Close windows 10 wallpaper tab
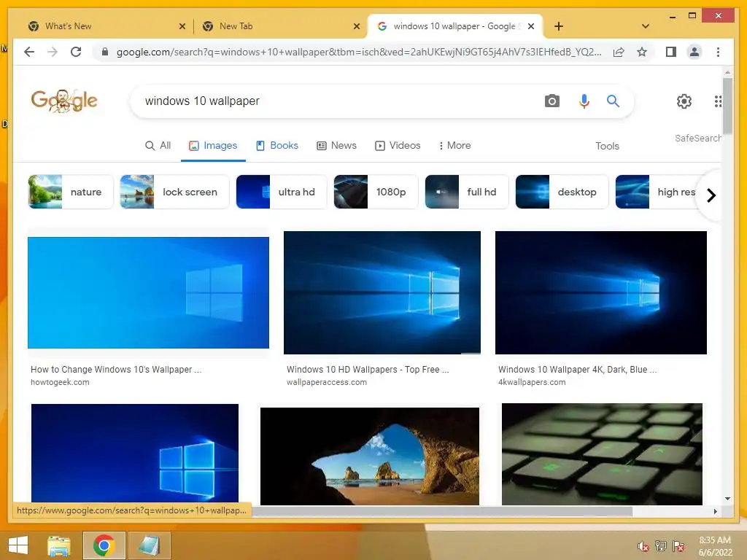This screenshot has width=747, height=560. 531,26
